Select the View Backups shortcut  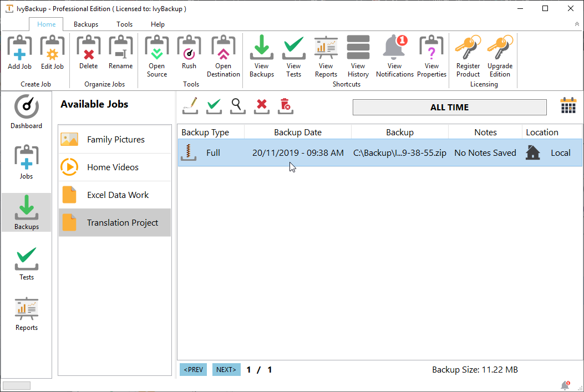tap(262, 56)
